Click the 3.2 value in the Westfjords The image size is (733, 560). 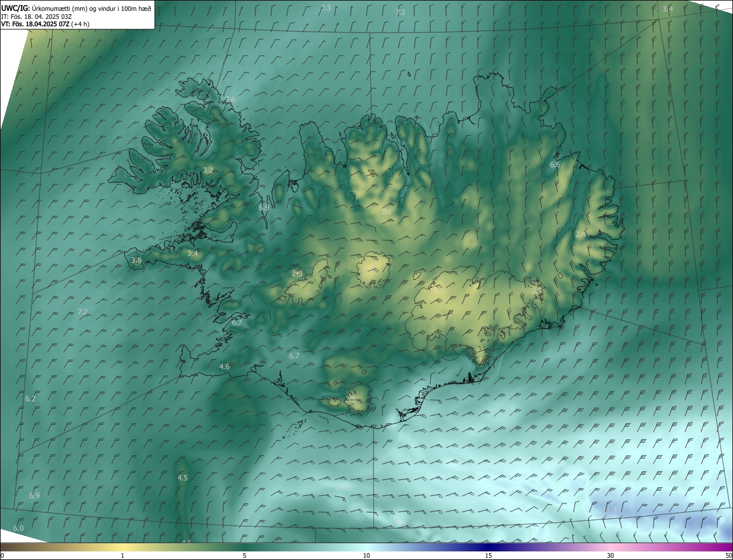pyautogui.click(x=208, y=171)
